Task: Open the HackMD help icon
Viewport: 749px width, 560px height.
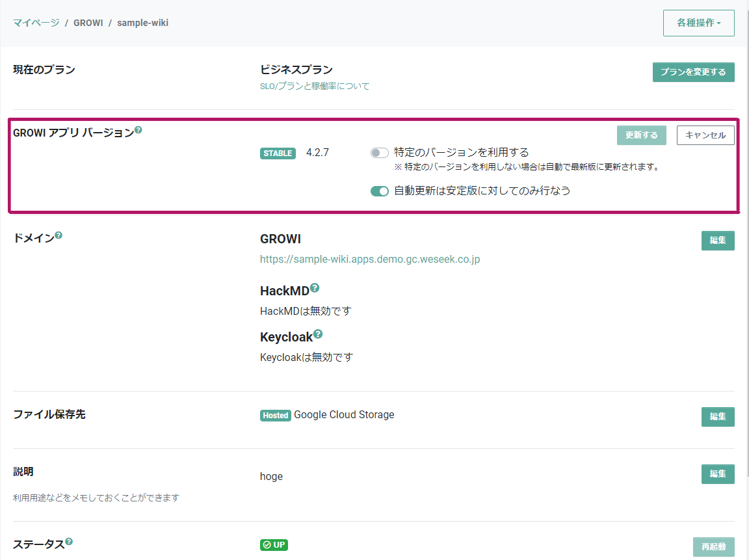Action: pos(314,287)
